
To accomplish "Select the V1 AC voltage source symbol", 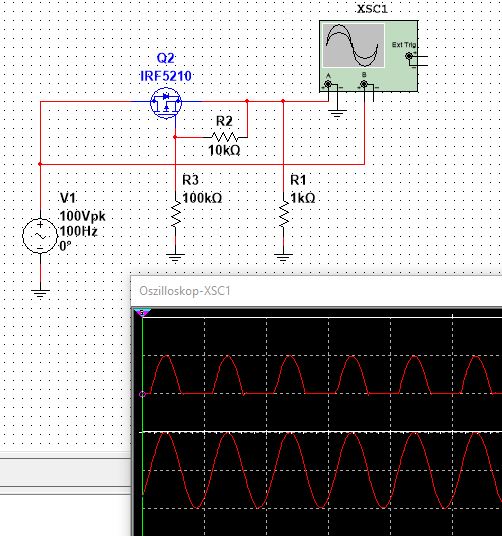I will click(x=40, y=236).
